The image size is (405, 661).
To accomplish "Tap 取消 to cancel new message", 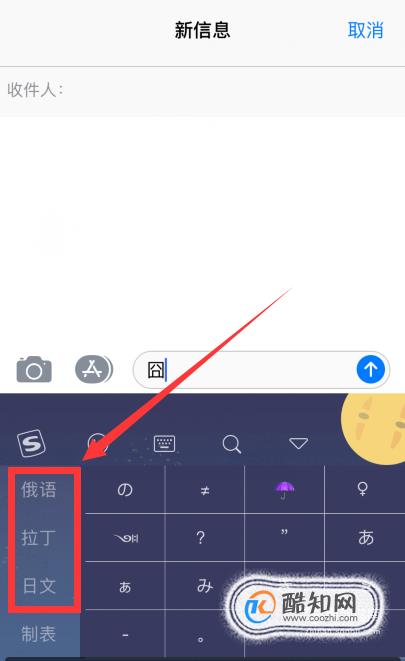I will pyautogui.click(x=365, y=30).
